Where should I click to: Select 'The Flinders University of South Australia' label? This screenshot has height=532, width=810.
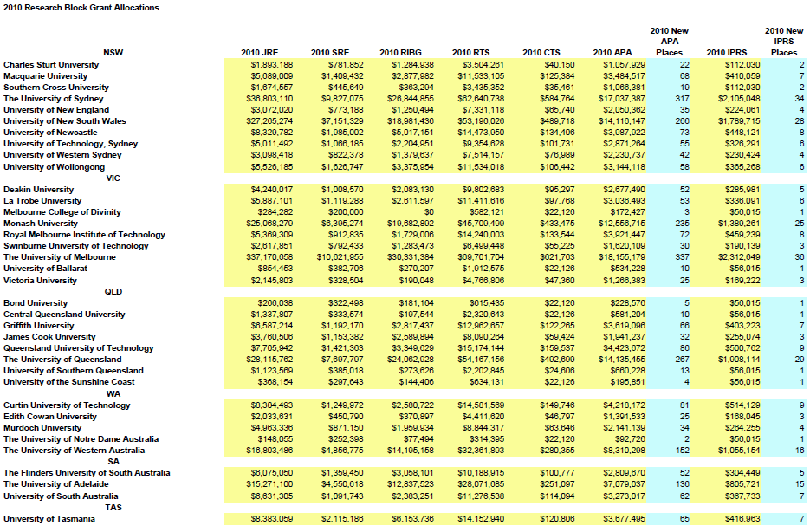pos(87,473)
